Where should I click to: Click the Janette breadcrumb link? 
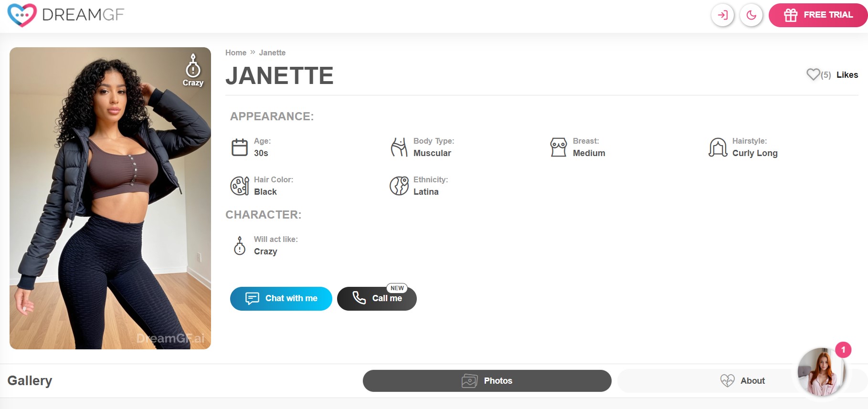[x=272, y=52]
